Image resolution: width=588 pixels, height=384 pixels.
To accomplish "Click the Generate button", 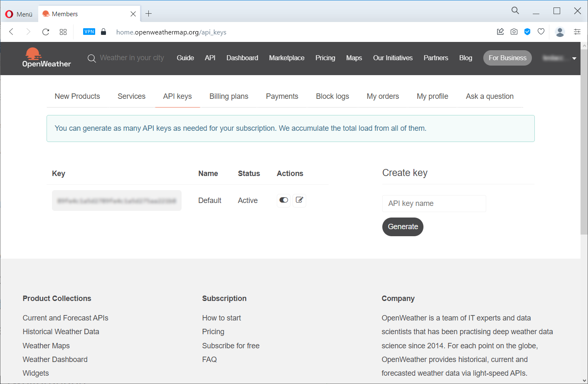I will (403, 227).
